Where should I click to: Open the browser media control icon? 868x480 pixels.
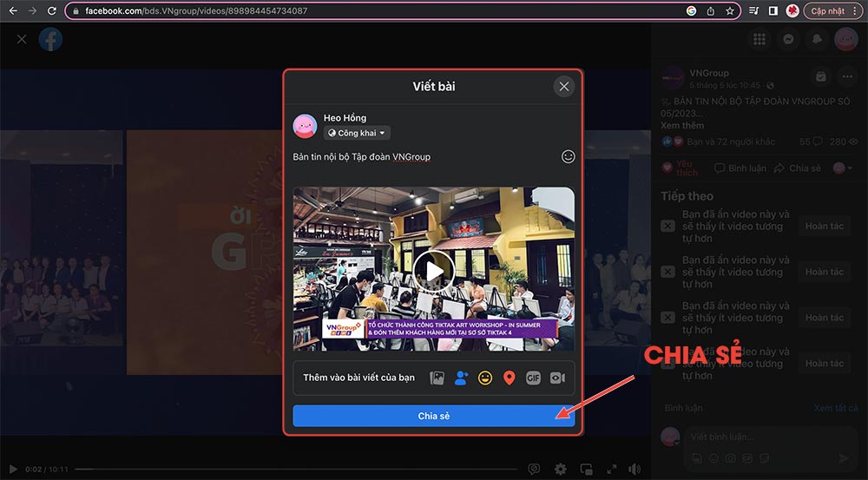click(x=754, y=10)
